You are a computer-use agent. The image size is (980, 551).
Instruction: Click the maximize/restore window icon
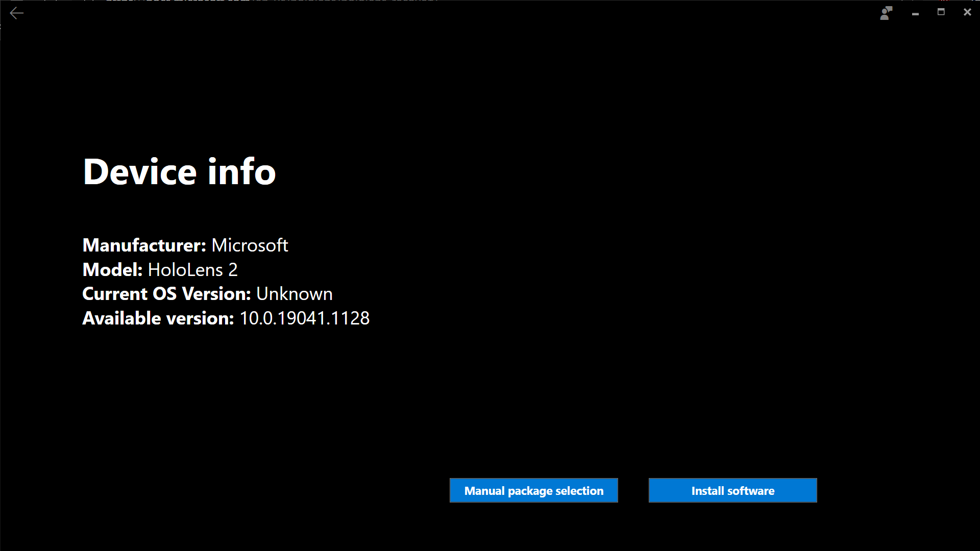click(941, 12)
